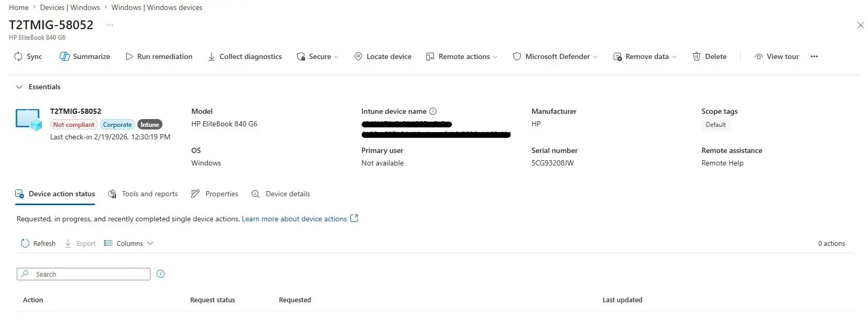Click the Sync button label
Viewport: 868px width, 320px height.
point(34,56)
